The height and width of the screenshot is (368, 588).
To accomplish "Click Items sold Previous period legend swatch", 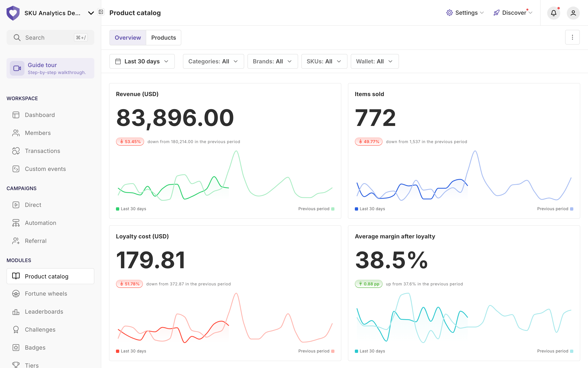I will (x=572, y=209).
